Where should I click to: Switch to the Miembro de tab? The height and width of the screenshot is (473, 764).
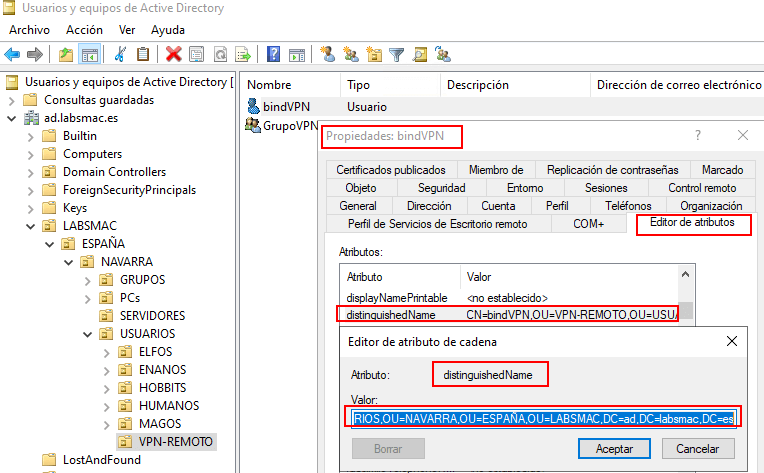pos(495,170)
